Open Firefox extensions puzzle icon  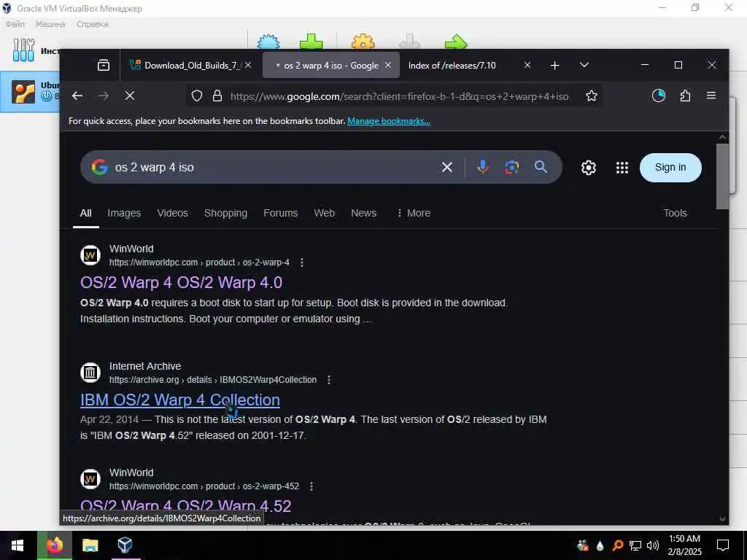pyautogui.click(x=685, y=96)
